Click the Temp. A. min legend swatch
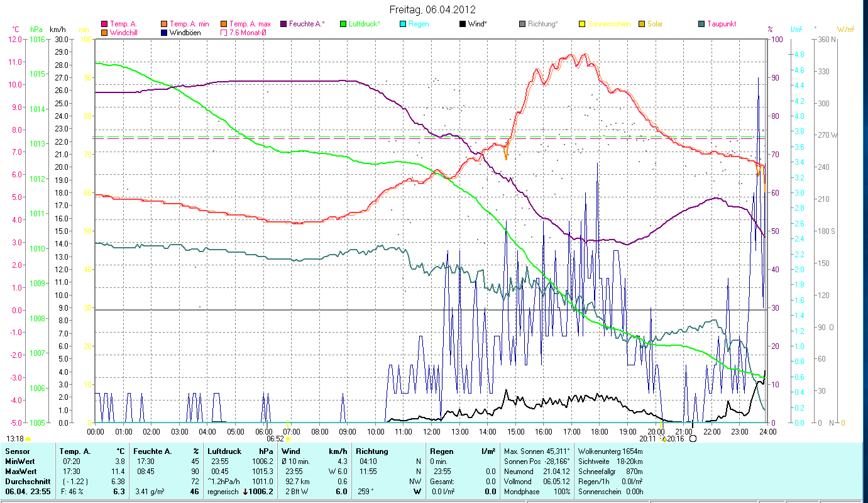 [x=165, y=24]
